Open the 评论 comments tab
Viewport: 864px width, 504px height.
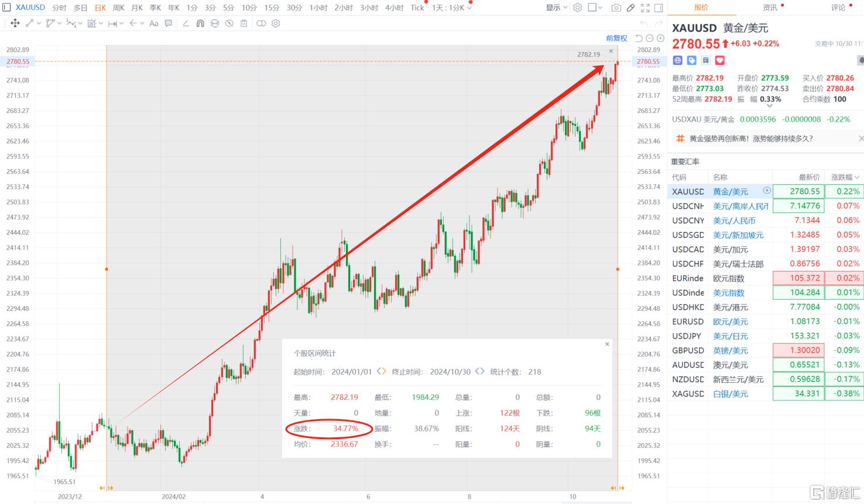coord(838,8)
